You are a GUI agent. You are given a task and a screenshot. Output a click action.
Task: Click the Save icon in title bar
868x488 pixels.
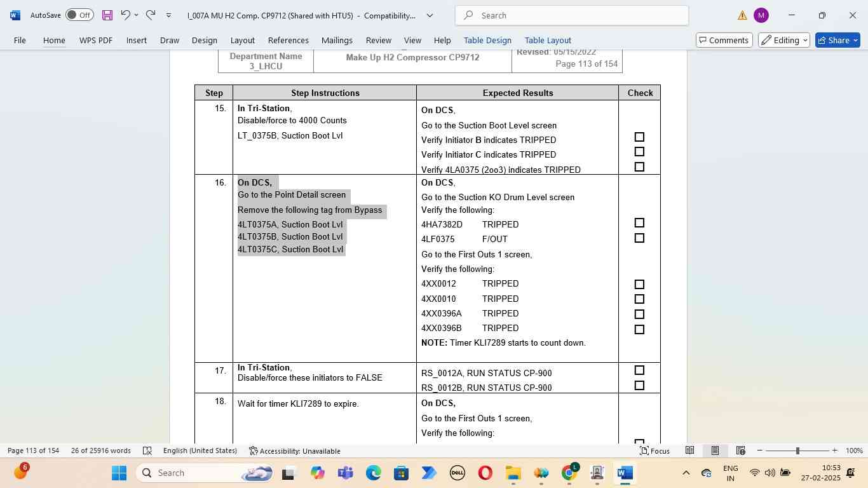pyautogui.click(x=107, y=15)
